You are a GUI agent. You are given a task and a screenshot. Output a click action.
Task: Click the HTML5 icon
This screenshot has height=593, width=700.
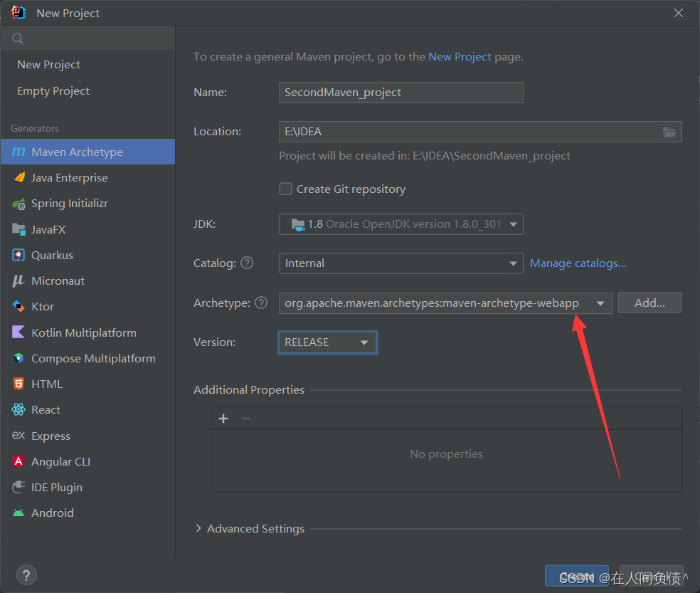pos(18,384)
